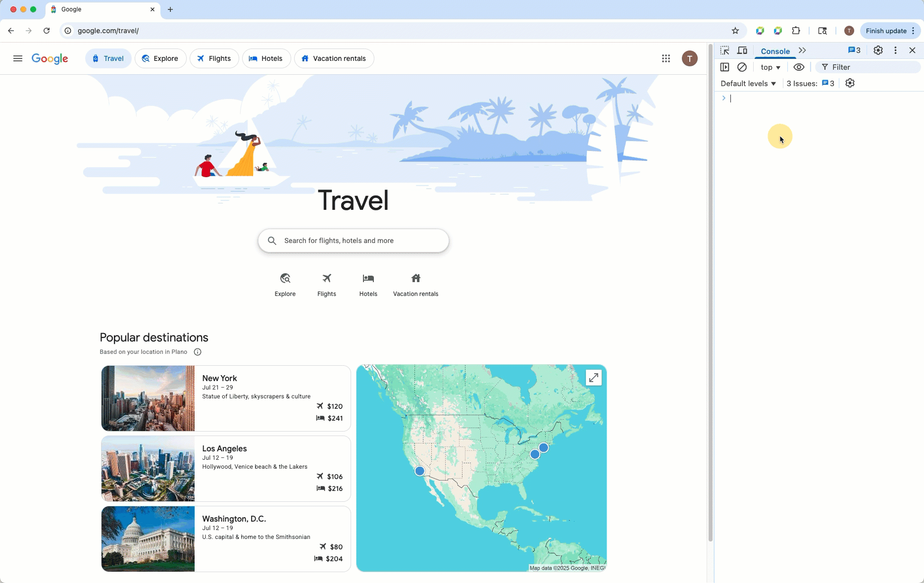Click the 3 Issues link in console
Viewport: 924px width, 583px height.
[811, 83]
